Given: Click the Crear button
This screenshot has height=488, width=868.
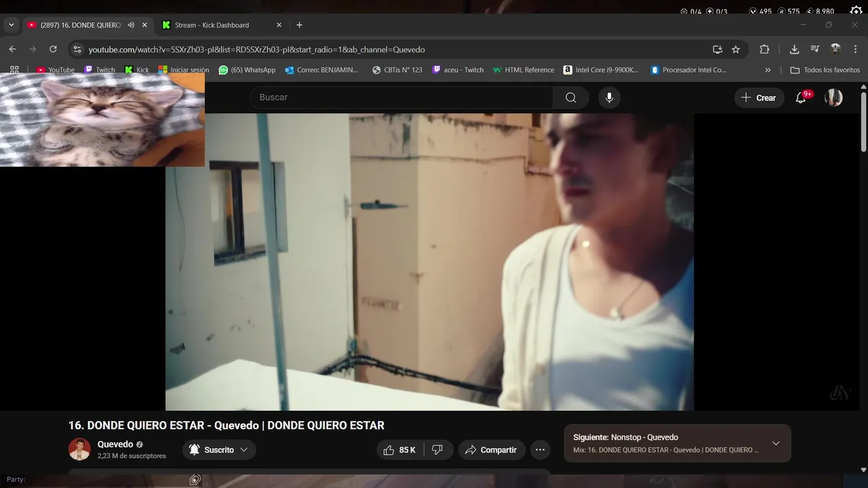Looking at the screenshot, I should coord(759,98).
